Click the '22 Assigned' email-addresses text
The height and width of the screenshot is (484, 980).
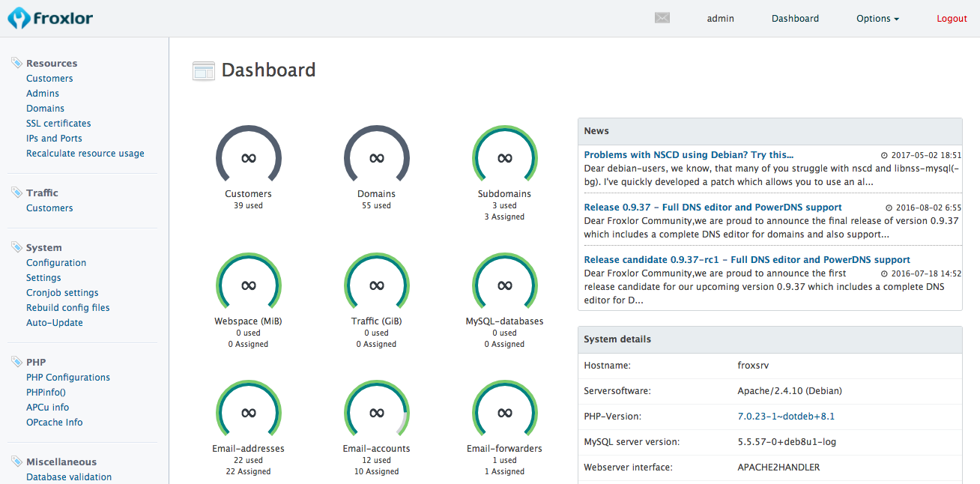pos(248,472)
